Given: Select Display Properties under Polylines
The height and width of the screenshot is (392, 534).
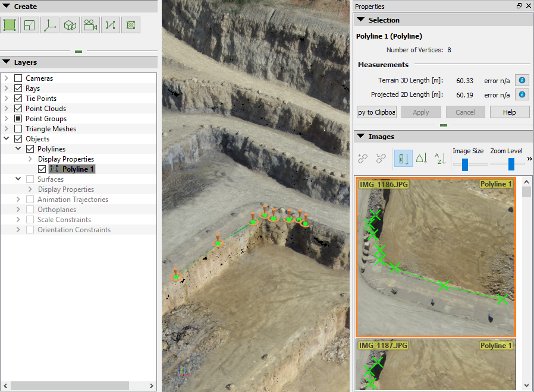Looking at the screenshot, I should [65, 159].
